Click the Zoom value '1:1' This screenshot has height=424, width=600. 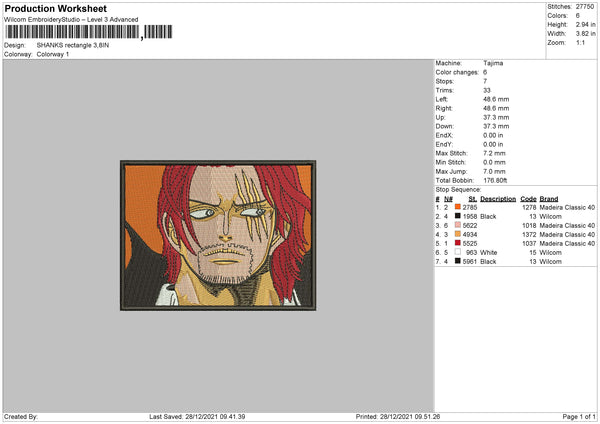pos(580,42)
